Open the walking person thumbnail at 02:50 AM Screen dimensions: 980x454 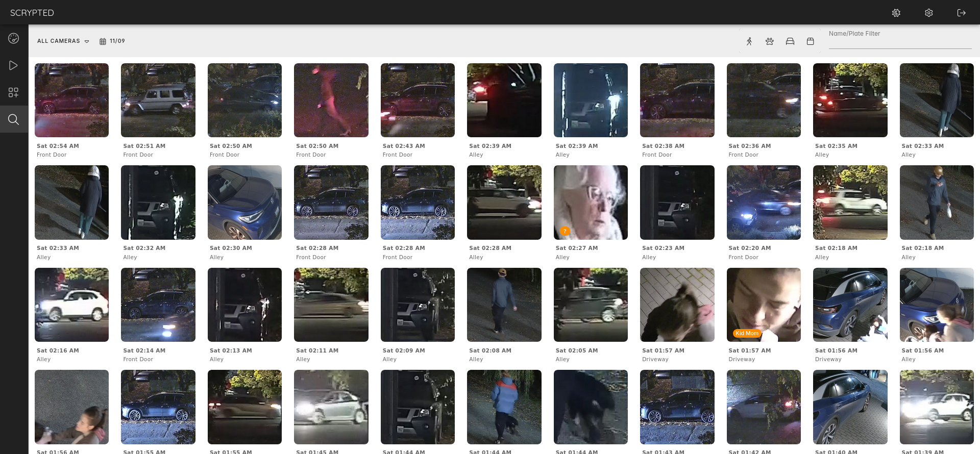pyautogui.click(x=331, y=100)
